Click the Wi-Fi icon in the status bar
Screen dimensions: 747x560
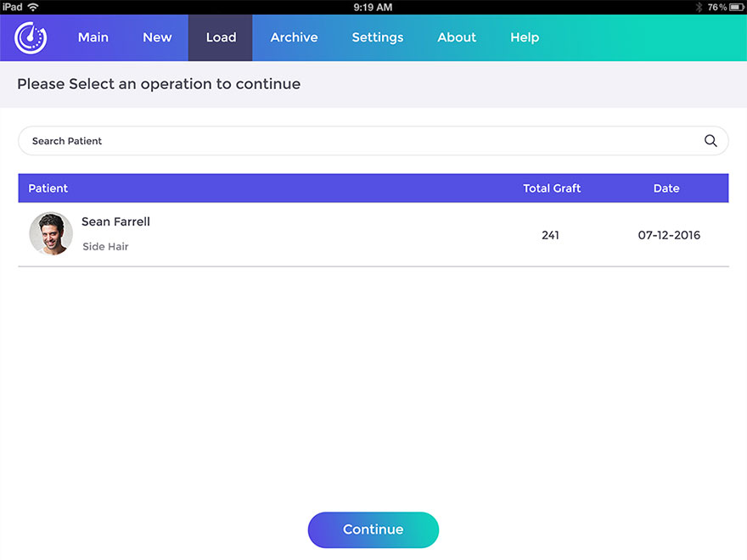[32, 6]
